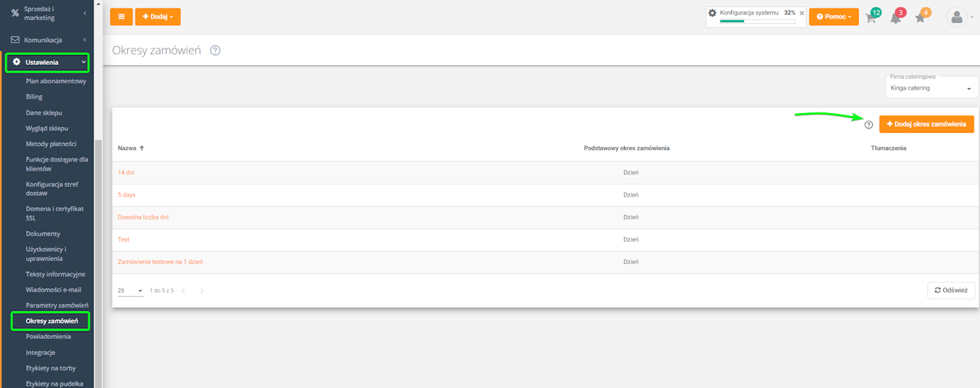980x388 pixels.
Task: Open the user profile avatar menu
Action: tap(957, 17)
